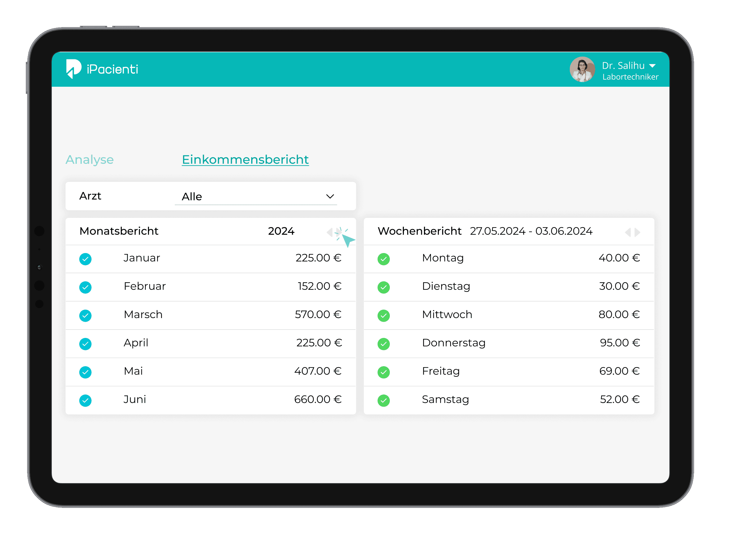756x535 pixels.
Task: Click chevron arrow in Arzt selector
Action: [x=330, y=197]
